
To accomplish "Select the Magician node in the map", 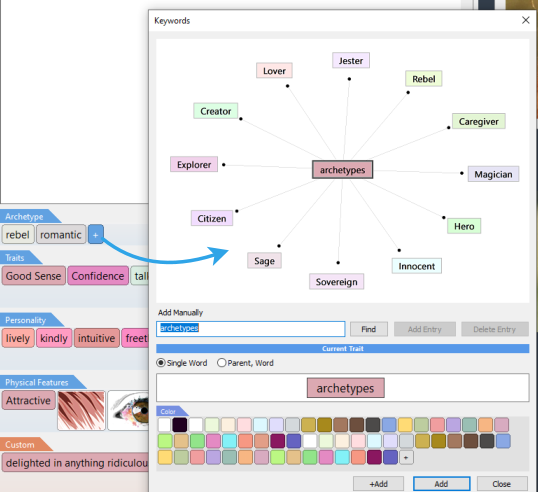I will pos(493,174).
